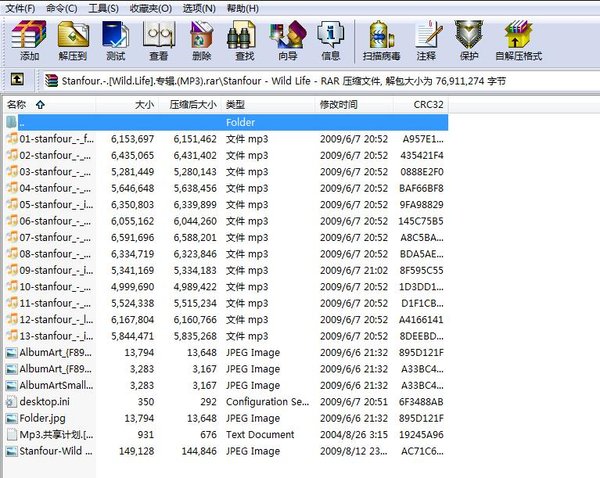Click the 解压到 (Extract To) icon
The image size is (600, 478).
tap(73, 35)
